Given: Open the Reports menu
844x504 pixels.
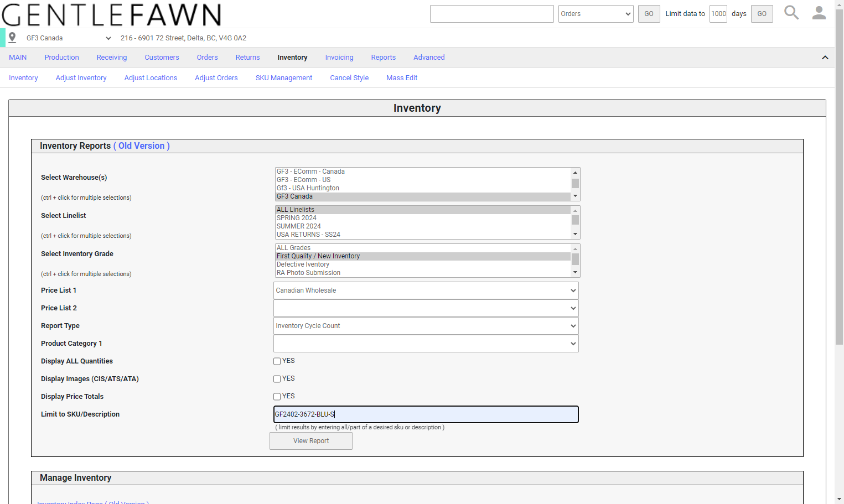Looking at the screenshot, I should (384, 58).
